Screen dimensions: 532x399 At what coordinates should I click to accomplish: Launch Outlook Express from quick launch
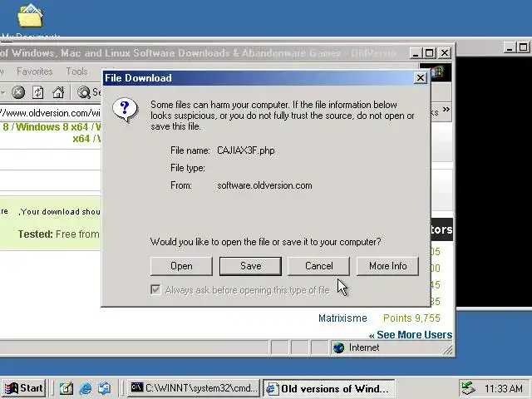click(104, 388)
